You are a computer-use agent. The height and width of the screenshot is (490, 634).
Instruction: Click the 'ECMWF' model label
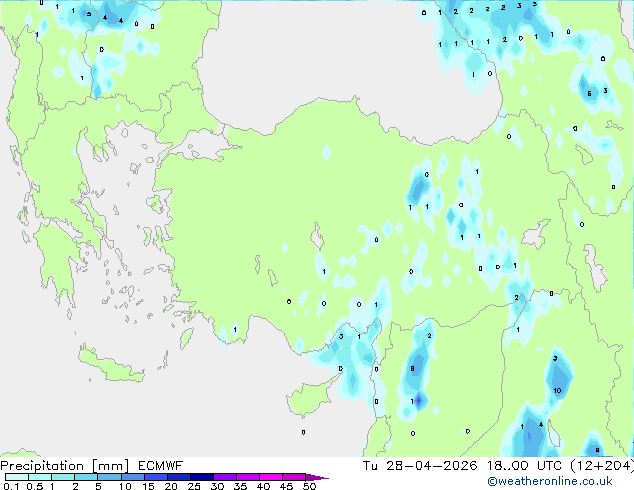[x=161, y=466]
